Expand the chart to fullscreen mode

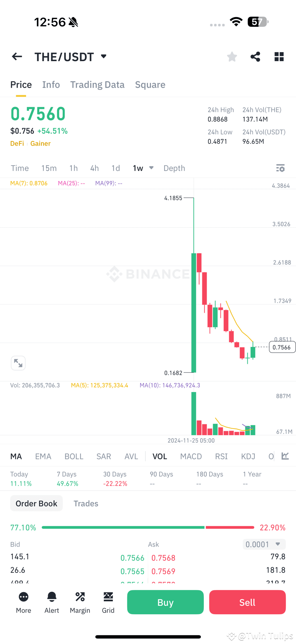click(18, 363)
